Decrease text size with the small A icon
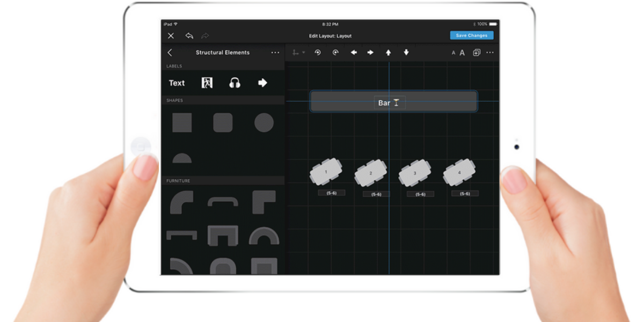 453,53
